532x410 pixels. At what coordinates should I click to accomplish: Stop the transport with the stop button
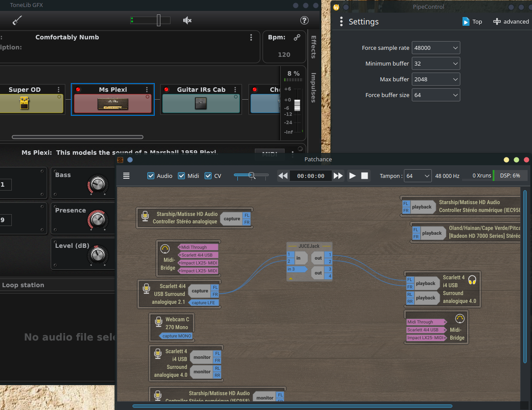coord(365,176)
